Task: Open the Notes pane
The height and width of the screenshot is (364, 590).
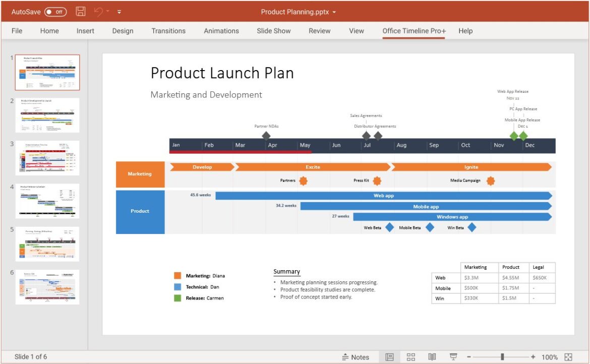Action: [x=356, y=357]
